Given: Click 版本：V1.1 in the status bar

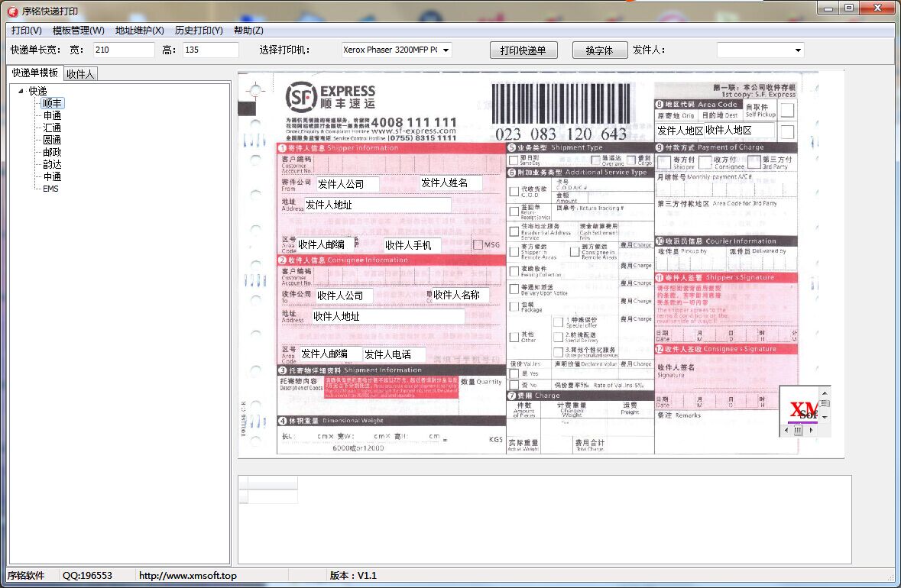Looking at the screenshot, I should point(353,575).
